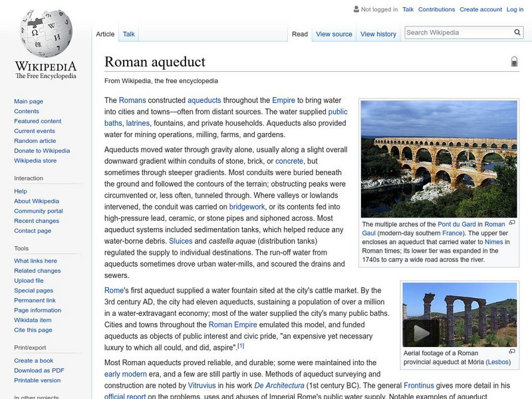Open the Contents sidebar link
The width and height of the screenshot is (532, 399).
(x=27, y=111)
